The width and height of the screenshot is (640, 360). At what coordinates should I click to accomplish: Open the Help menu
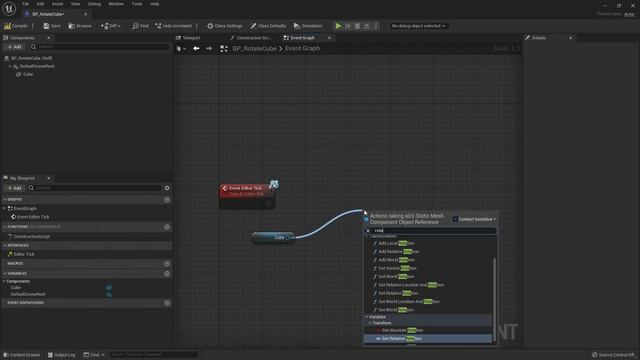coord(154,4)
